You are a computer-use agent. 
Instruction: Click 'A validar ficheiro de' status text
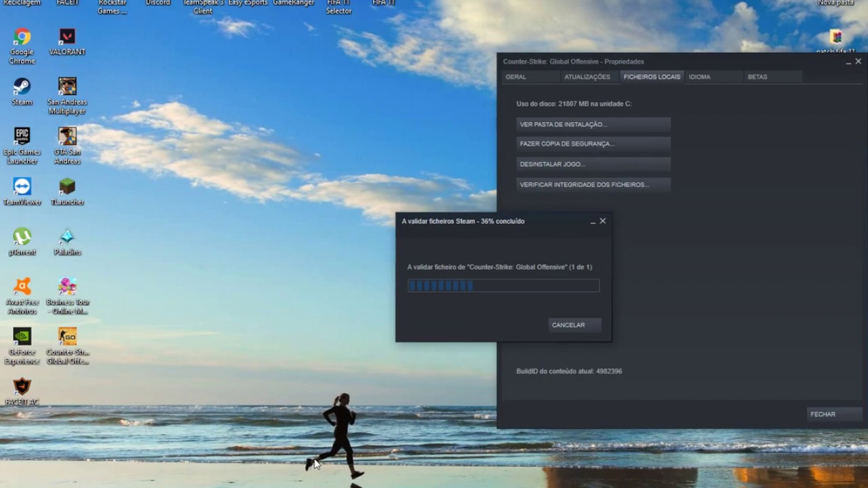(x=499, y=267)
